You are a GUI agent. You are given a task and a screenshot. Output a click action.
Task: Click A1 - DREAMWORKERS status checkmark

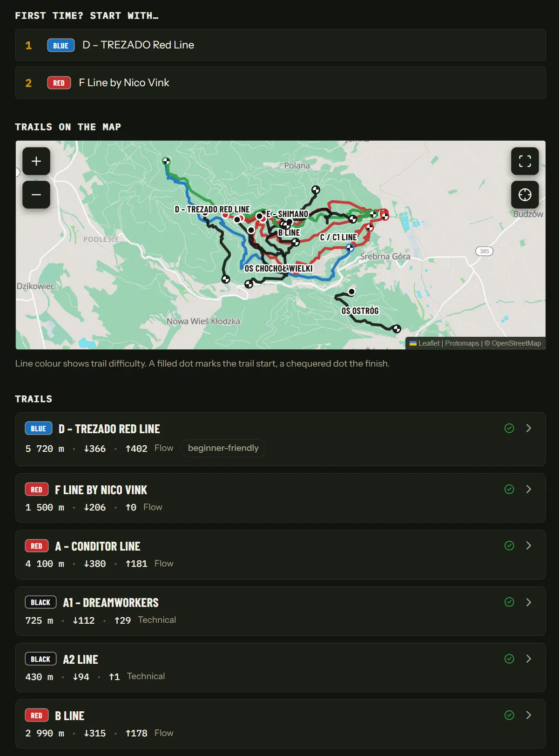click(509, 602)
